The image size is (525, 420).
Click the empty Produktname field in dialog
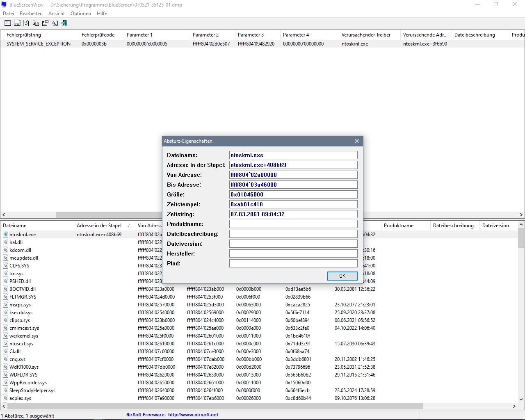pyautogui.click(x=293, y=224)
